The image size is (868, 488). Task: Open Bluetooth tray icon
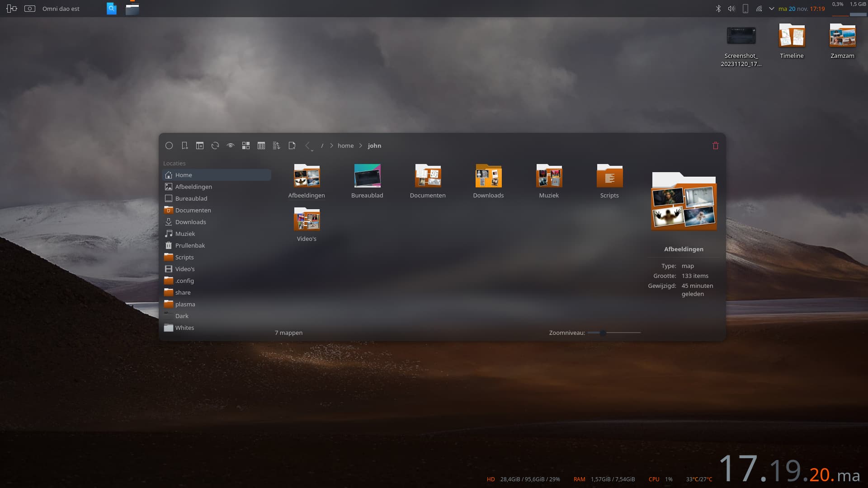coord(718,9)
